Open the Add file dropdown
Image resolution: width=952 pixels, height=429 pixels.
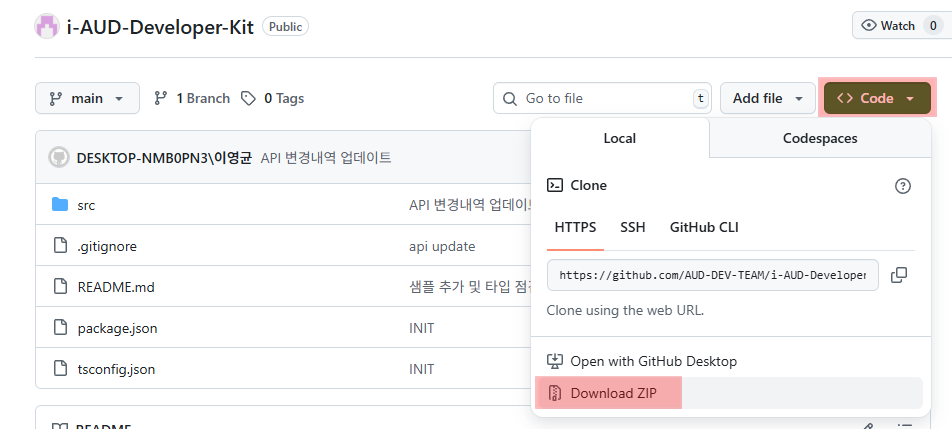coord(767,98)
